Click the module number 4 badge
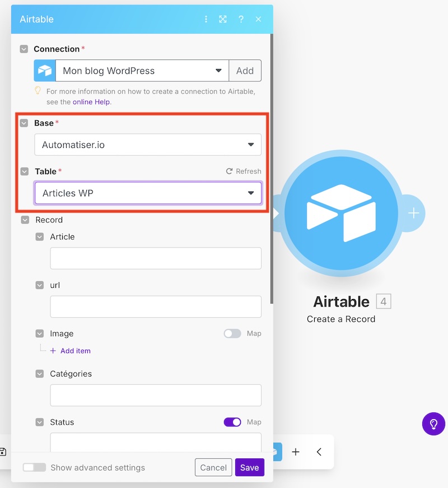The height and width of the screenshot is (488, 448). [x=384, y=301]
